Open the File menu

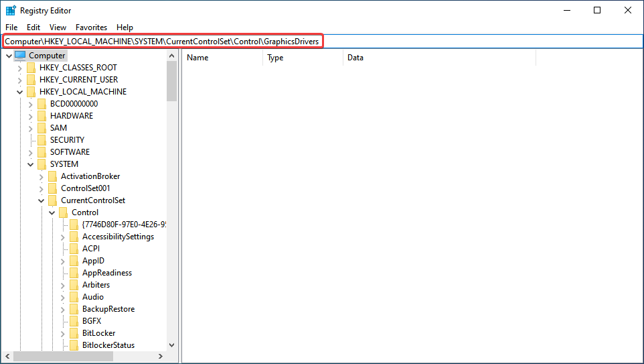click(11, 27)
